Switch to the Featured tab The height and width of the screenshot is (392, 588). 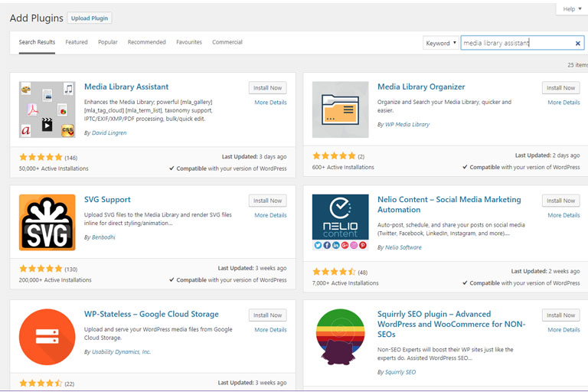point(77,42)
